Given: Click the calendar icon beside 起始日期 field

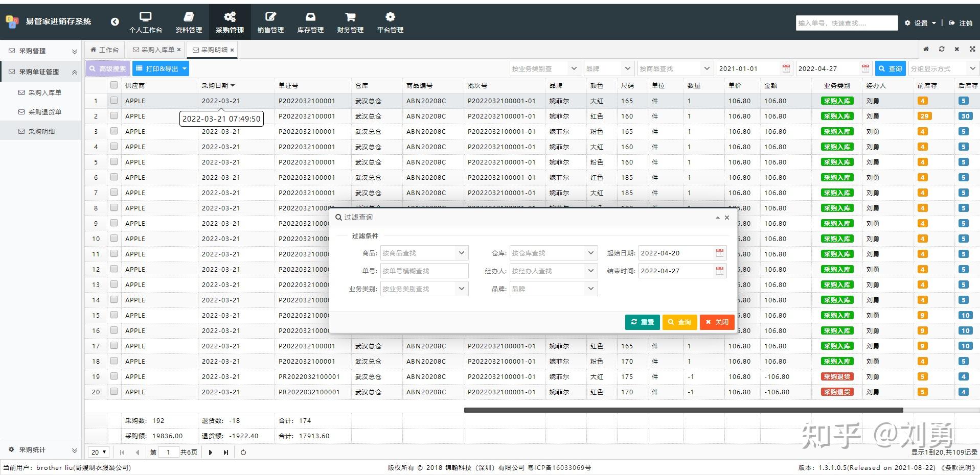Looking at the screenshot, I should pos(719,252).
